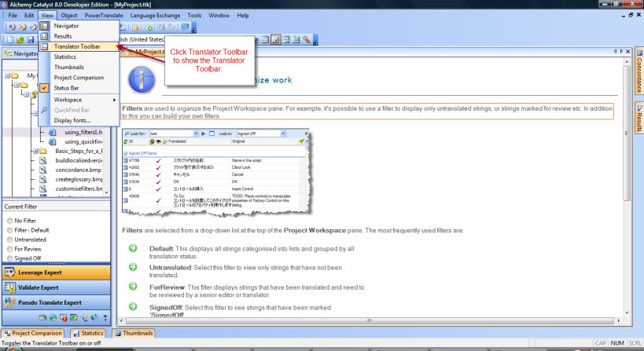The image size is (644, 351).
Task: Open the File menu
Action: (13, 15)
